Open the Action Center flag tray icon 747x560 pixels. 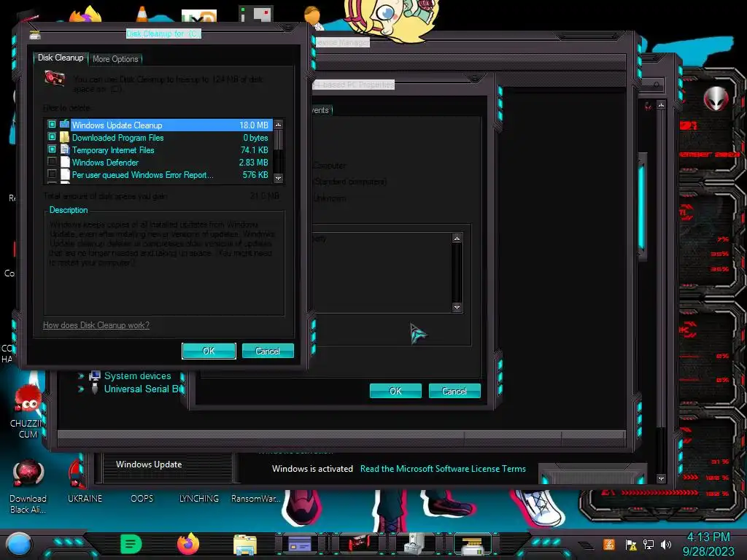click(631, 545)
